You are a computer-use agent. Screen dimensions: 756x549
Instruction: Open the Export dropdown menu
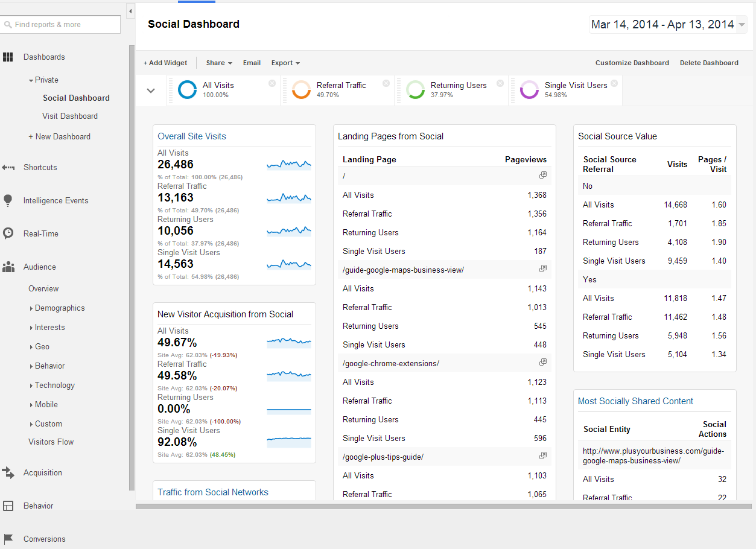coord(285,63)
